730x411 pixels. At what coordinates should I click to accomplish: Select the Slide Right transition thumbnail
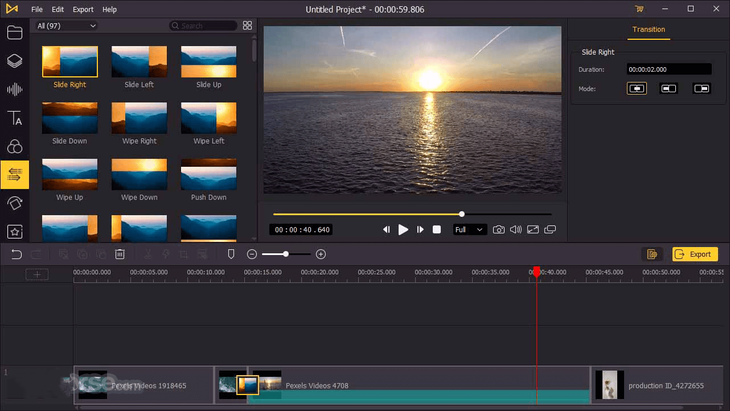point(70,61)
